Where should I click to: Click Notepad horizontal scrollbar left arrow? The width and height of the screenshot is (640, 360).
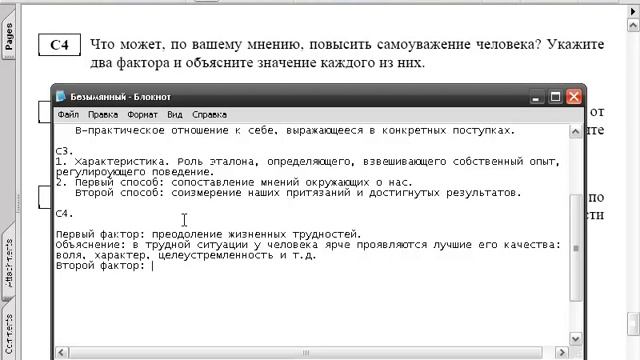(x=62, y=353)
